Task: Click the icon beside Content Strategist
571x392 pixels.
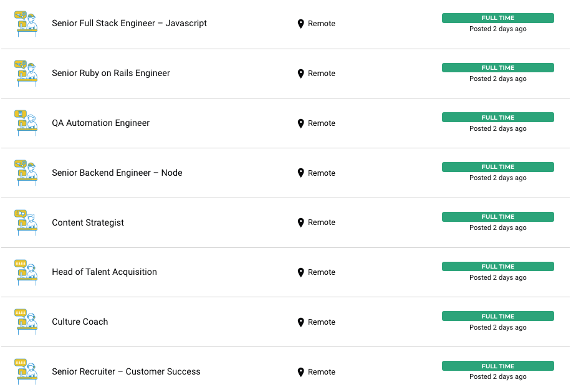Action: [x=26, y=222]
